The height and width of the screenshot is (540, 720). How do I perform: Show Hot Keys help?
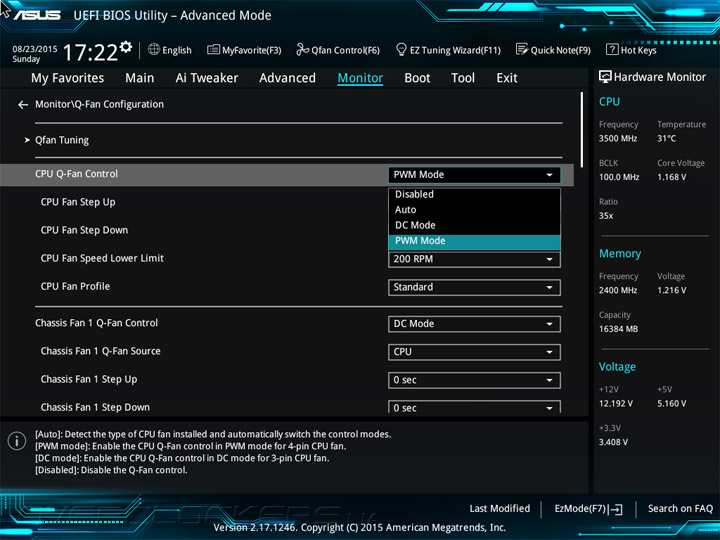pyautogui.click(x=631, y=50)
